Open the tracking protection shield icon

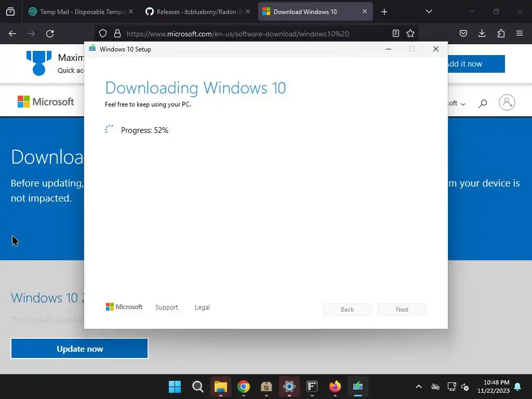pos(103,33)
